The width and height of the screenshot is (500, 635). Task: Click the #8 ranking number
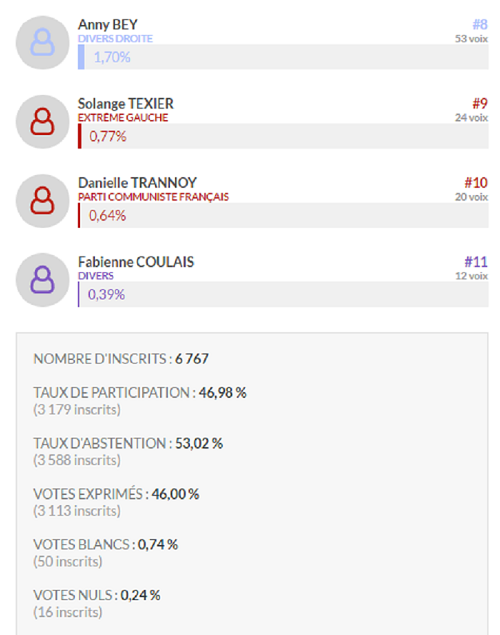click(480, 25)
